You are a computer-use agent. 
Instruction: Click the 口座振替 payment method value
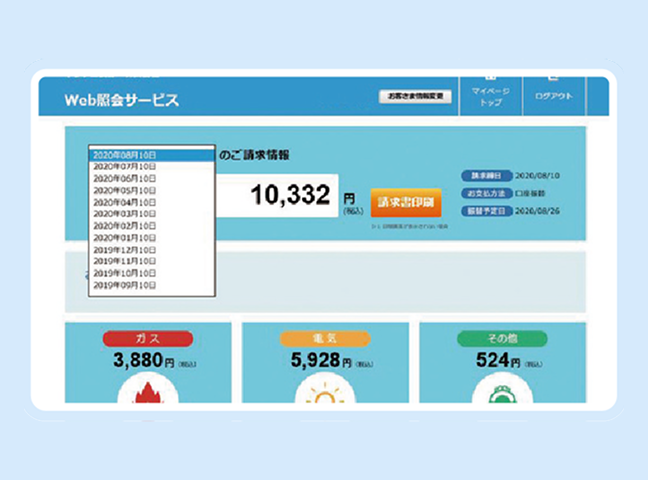530,193
